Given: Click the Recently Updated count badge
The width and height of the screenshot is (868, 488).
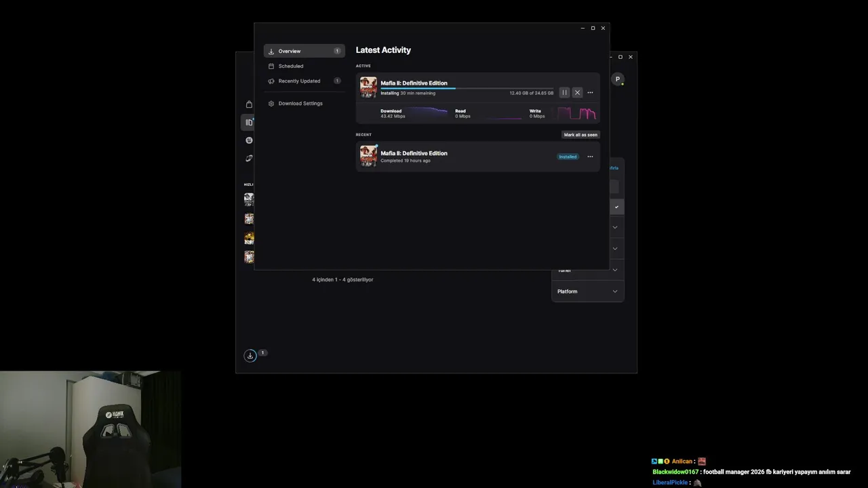Looking at the screenshot, I should (337, 81).
